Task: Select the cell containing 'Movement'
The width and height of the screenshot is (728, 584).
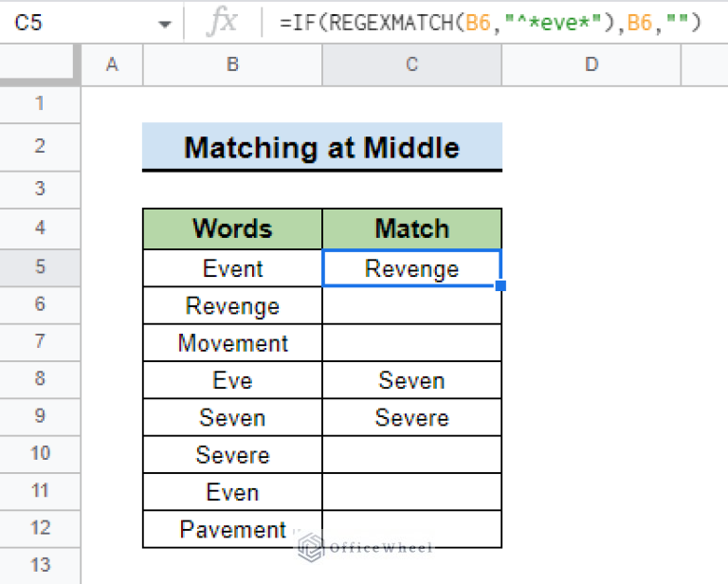Action: [x=232, y=343]
